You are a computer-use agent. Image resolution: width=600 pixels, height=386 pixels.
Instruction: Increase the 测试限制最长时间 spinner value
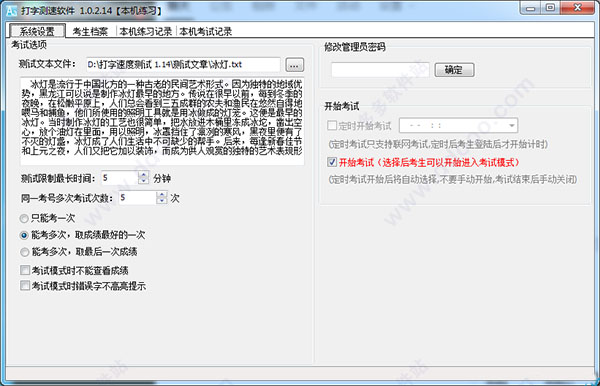coord(143,174)
